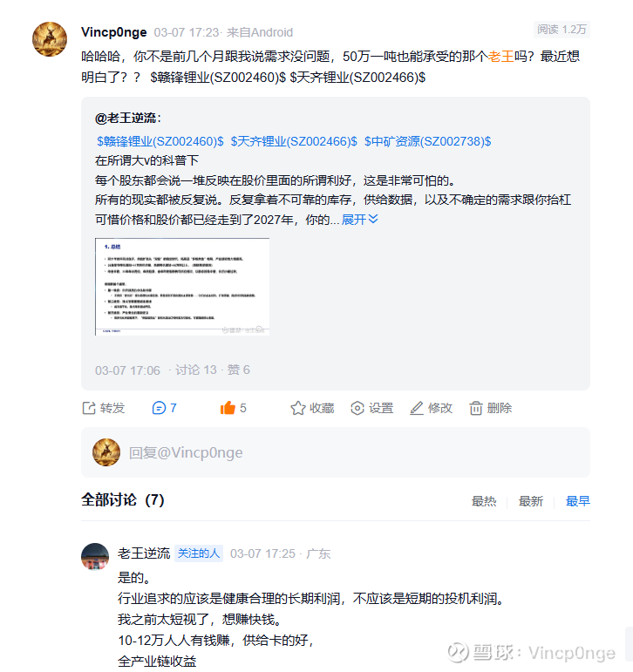Open the comments bubble icon showing 7
633x672 pixels.
159,408
